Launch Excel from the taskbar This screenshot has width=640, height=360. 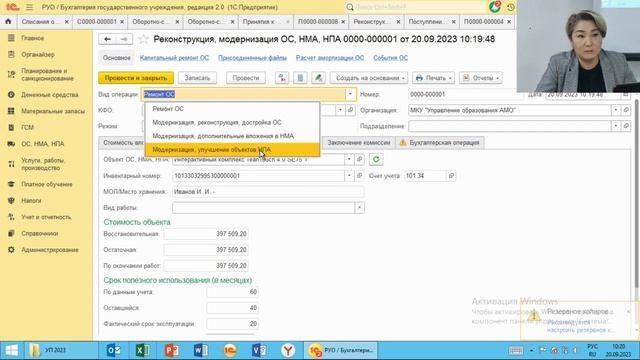pyautogui.click(x=142, y=350)
